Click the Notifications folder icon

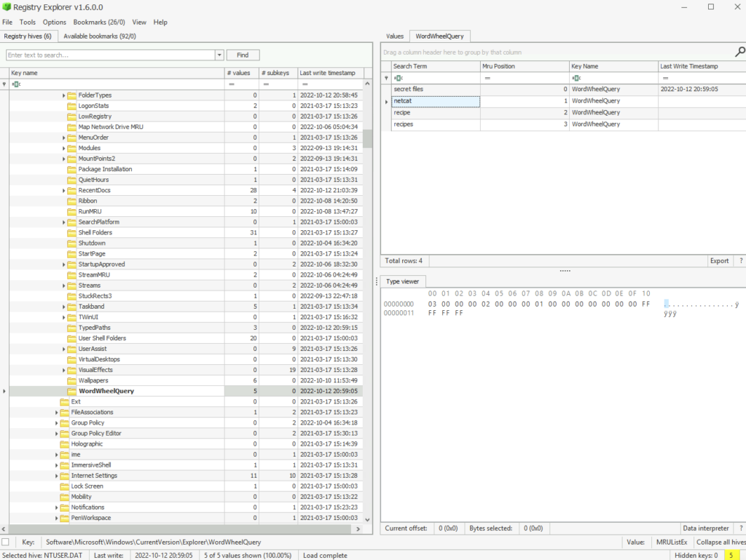(65, 508)
